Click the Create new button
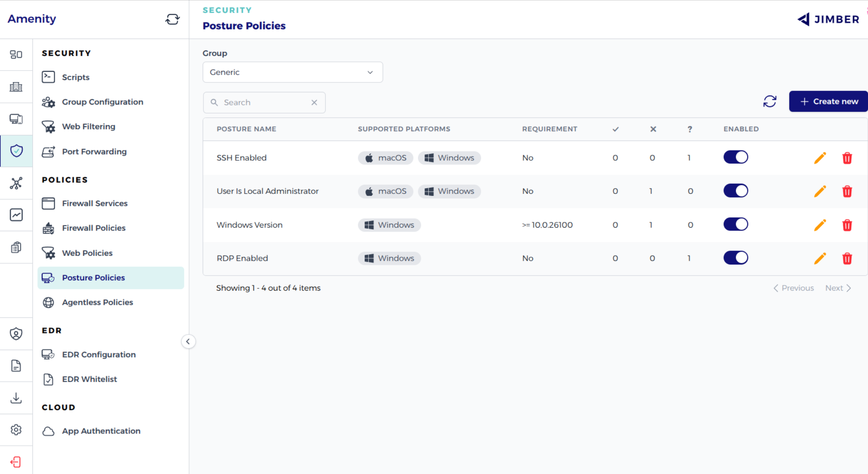This screenshot has width=868, height=474. [828, 101]
